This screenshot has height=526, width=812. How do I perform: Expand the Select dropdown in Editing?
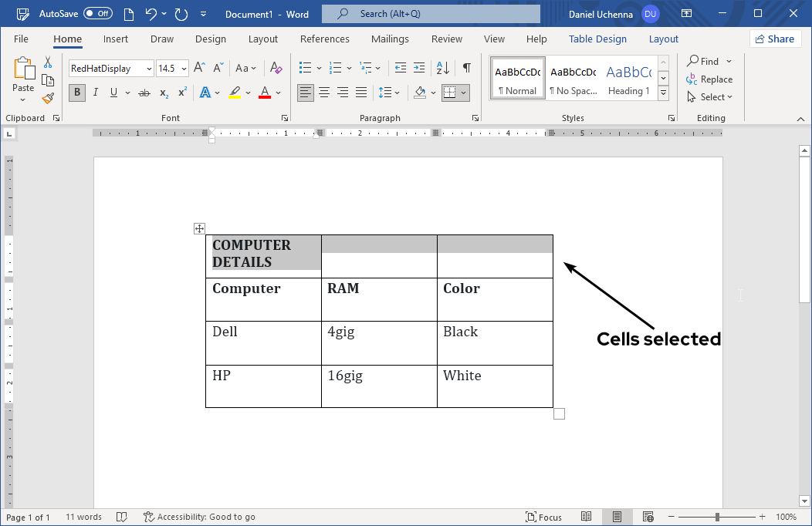(x=710, y=97)
